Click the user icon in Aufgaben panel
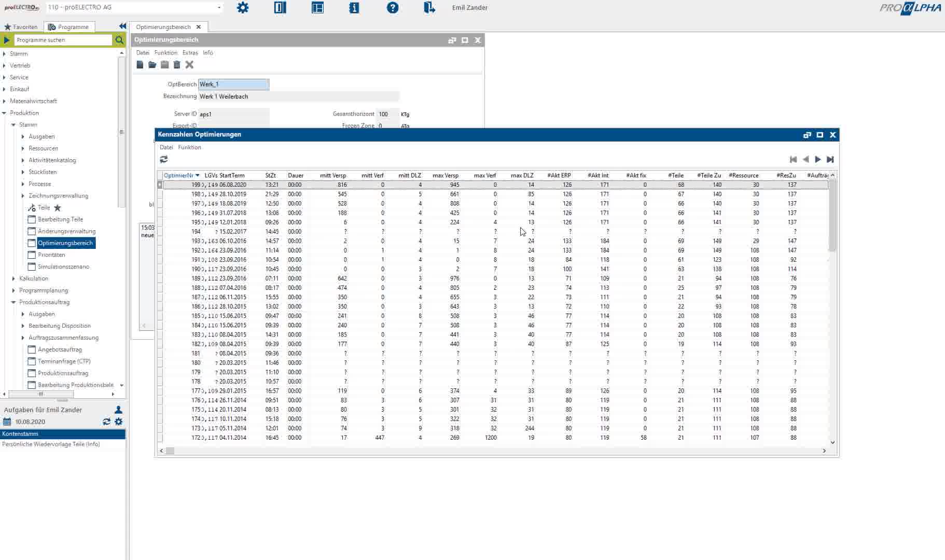 pos(118,410)
